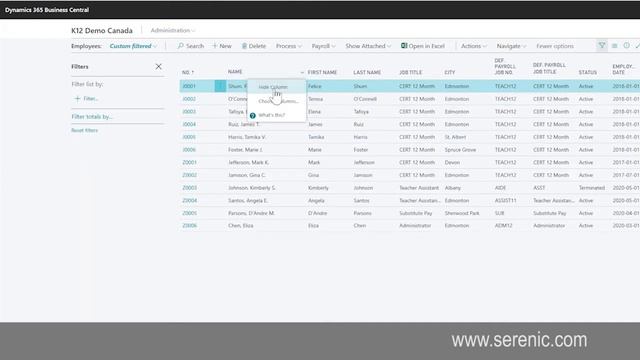This screenshot has height=360, width=640.
Task: Click the Devon city cell
Action: (x=452, y=162)
